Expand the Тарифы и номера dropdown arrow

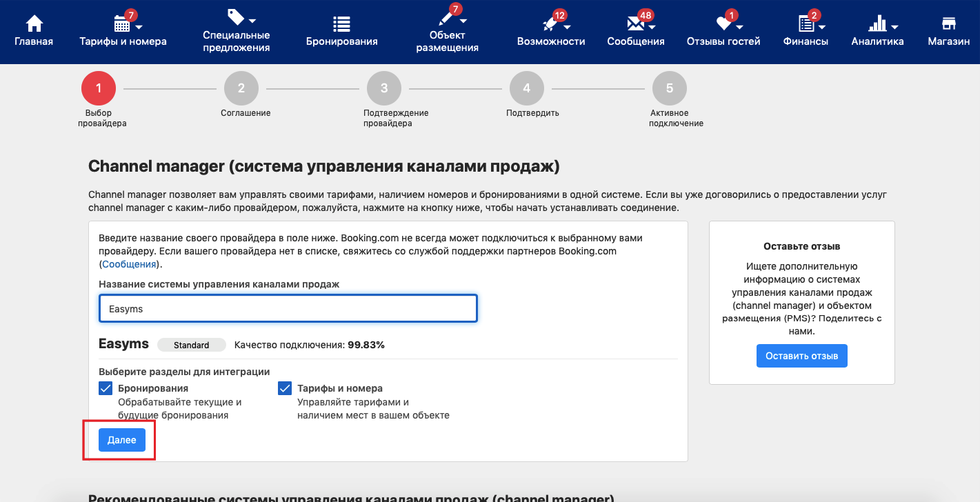(139, 27)
